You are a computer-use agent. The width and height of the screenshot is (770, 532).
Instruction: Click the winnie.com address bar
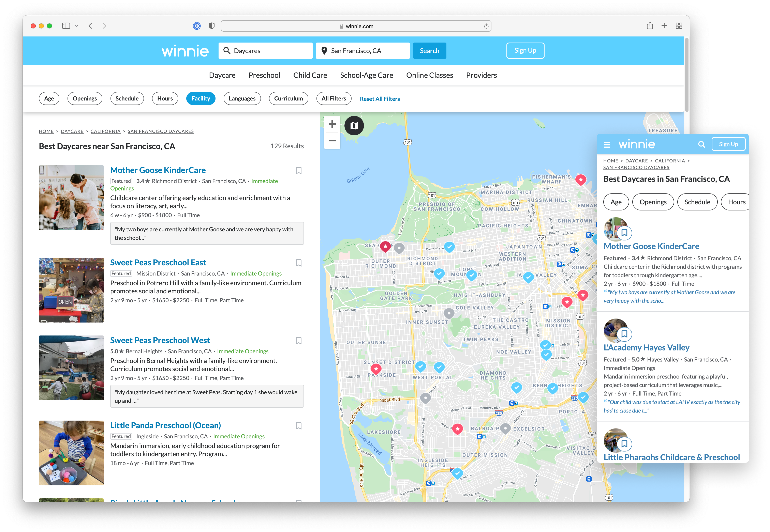coord(356,26)
